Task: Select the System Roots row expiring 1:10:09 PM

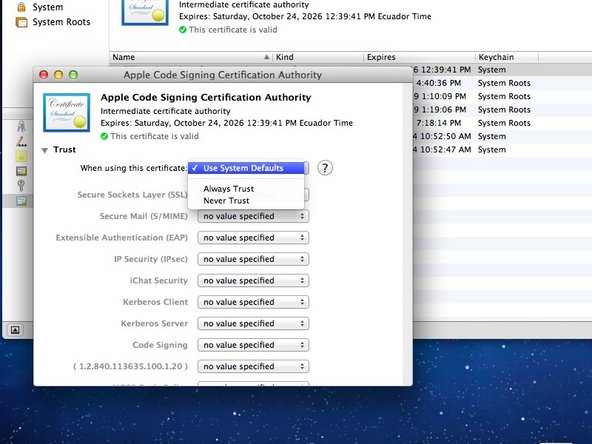Action: [502, 96]
